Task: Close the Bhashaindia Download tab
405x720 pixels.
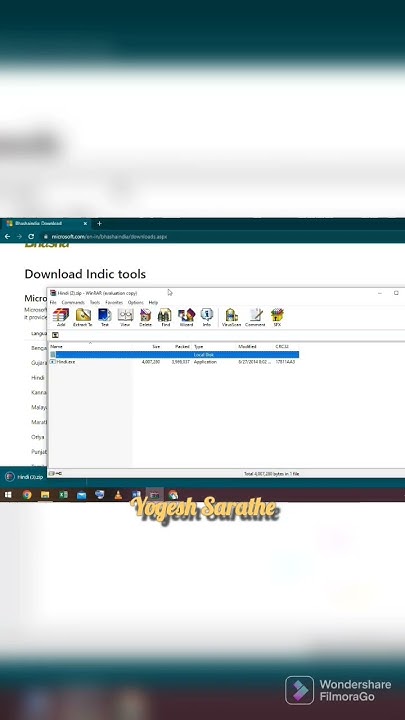Action: pyautogui.click(x=85, y=224)
